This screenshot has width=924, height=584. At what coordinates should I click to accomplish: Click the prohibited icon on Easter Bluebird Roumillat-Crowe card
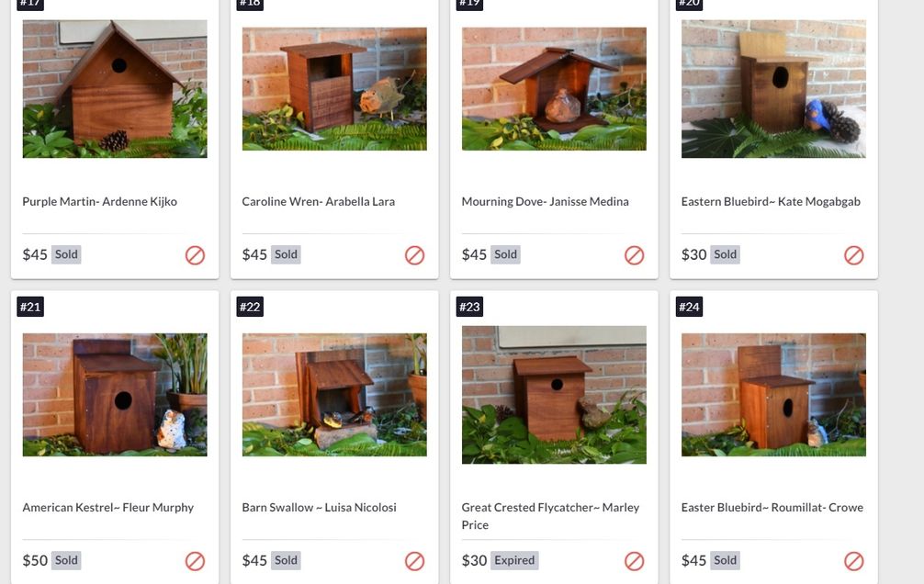point(854,561)
